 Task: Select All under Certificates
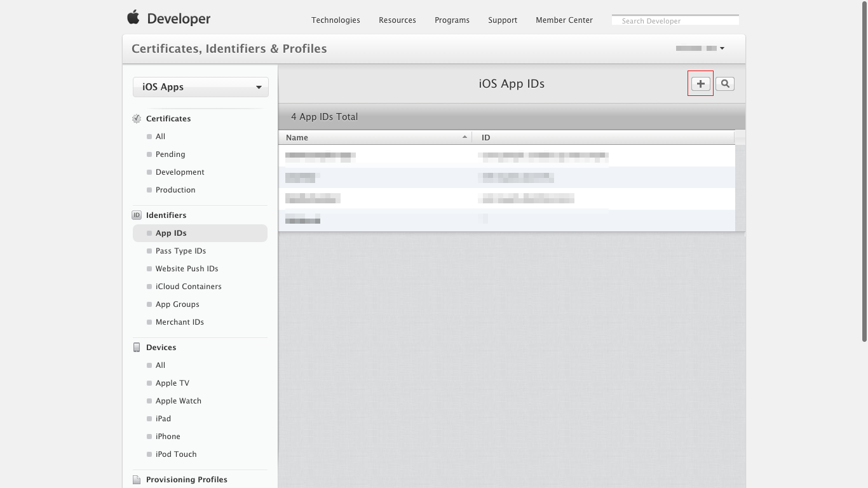[x=160, y=137]
